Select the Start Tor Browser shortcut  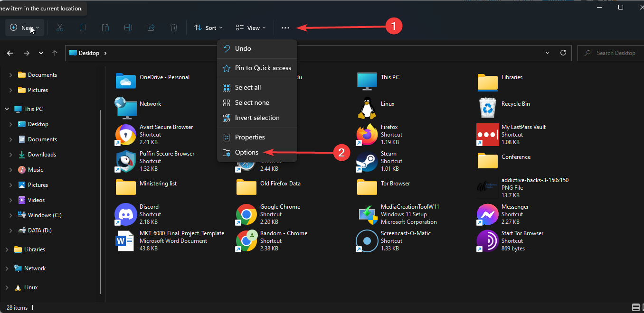click(511, 241)
